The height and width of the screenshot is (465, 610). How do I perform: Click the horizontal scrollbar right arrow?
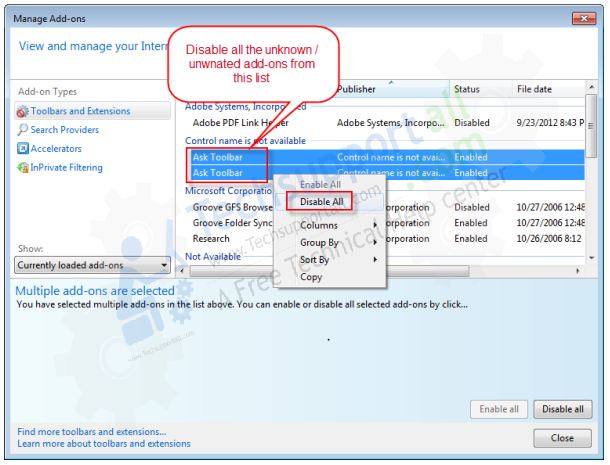(577, 270)
